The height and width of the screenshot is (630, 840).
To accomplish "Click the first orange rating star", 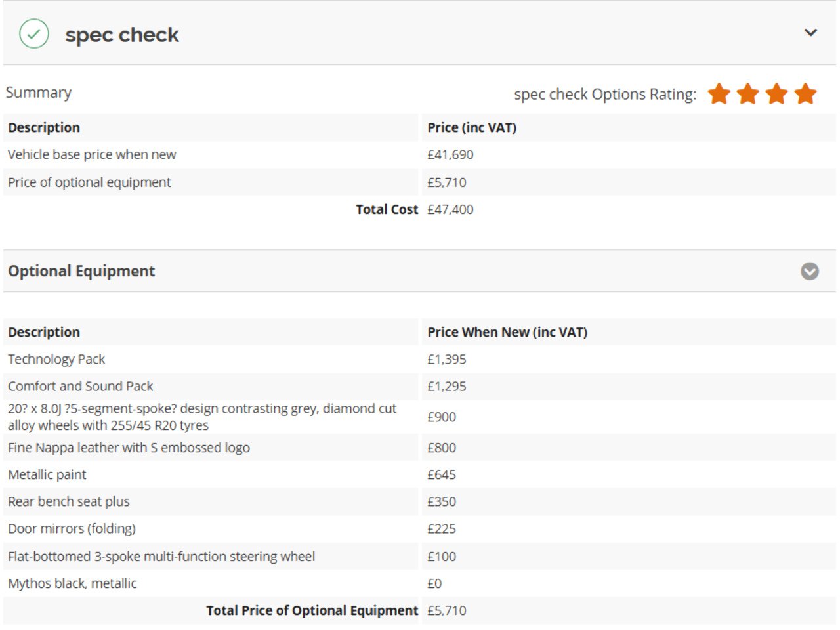I will click(x=719, y=94).
